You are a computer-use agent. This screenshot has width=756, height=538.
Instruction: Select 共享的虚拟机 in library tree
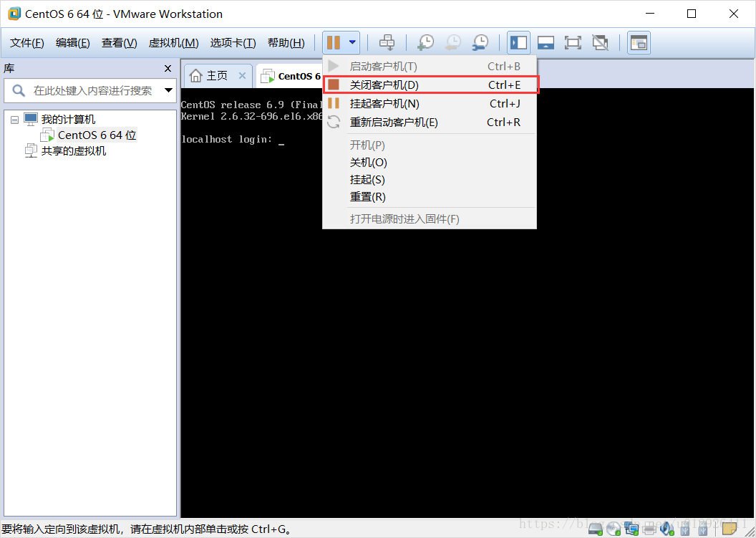(x=73, y=151)
